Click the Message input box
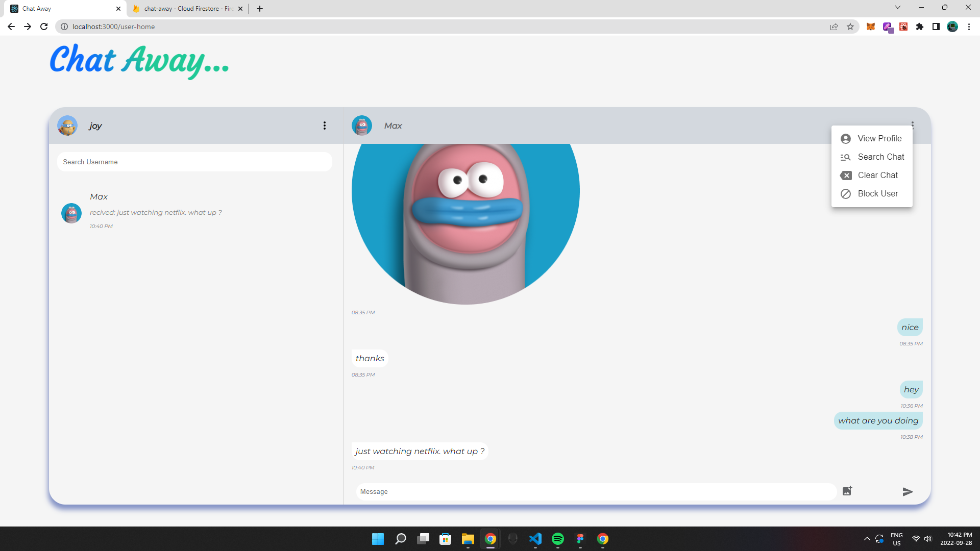Screen dimensions: 980x551 coord(596,491)
